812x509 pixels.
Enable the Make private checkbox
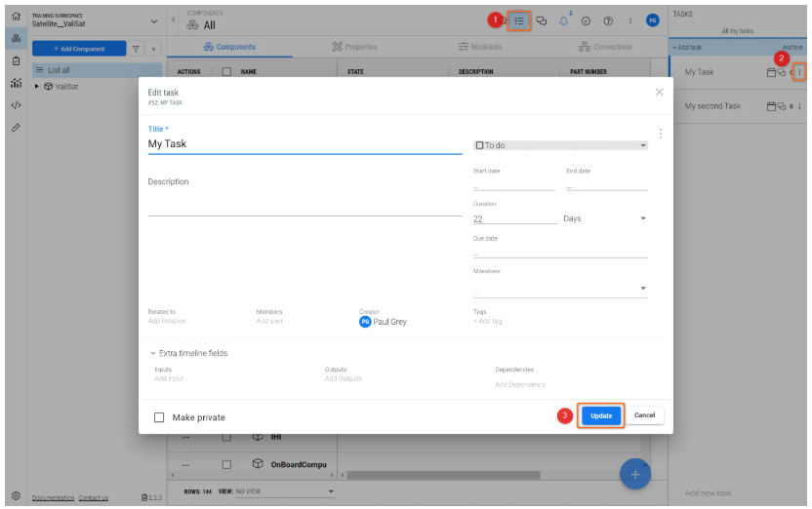point(159,417)
